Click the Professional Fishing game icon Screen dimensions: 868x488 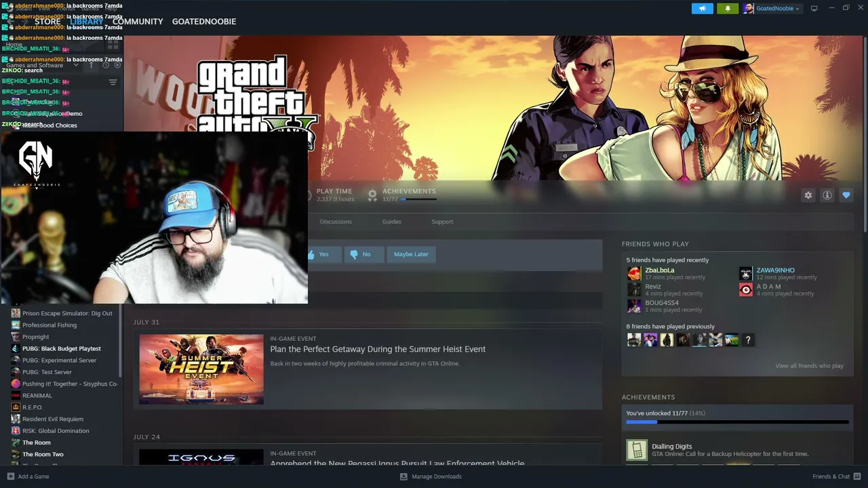pyautogui.click(x=16, y=325)
